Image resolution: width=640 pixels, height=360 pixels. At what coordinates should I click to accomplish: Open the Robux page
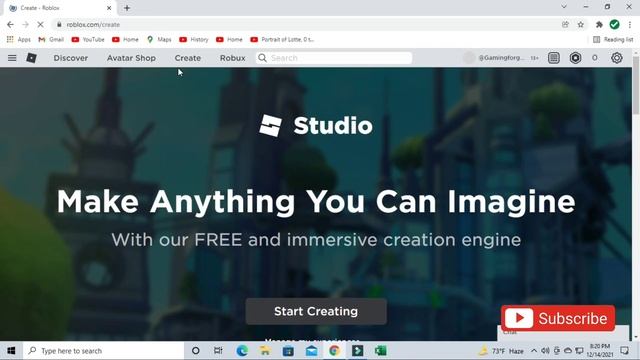(x=233, y=58)
